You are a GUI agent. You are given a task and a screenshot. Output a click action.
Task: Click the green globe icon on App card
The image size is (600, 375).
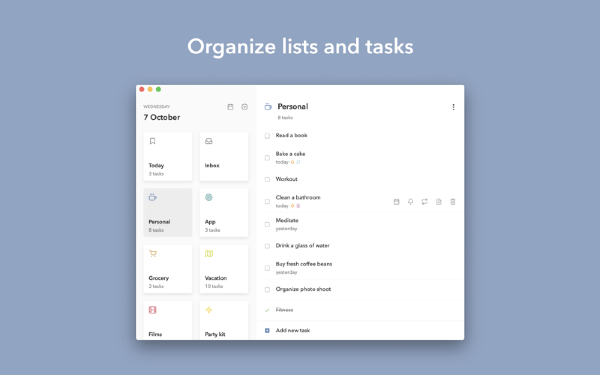click(209, 197)
